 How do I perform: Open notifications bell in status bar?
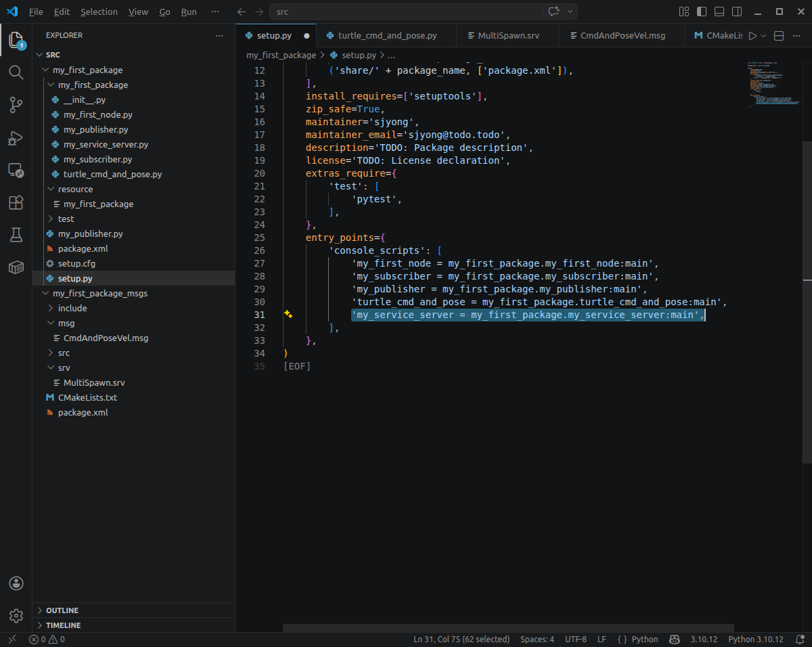(x=800, y=639)
